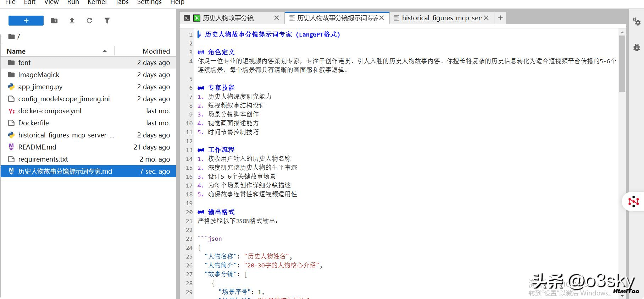Open the Kernel menu
The width and height of the screenshot is (644, 299).
tap(97, 2)
